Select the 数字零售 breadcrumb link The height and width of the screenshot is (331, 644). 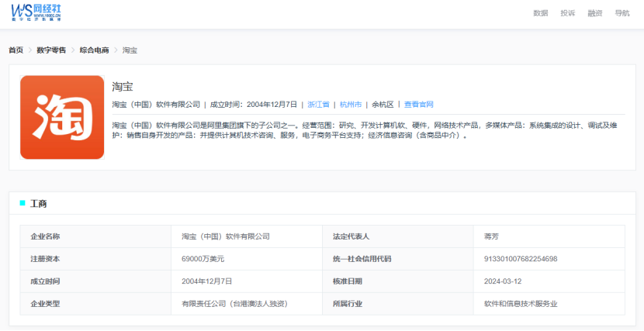point(51,50)
